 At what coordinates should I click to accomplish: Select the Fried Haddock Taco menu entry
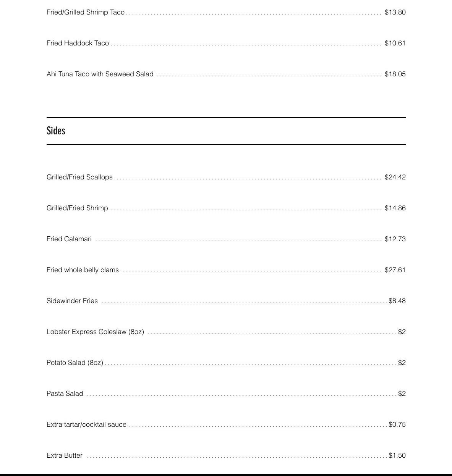pyautogui.click(x=78, y=43)
